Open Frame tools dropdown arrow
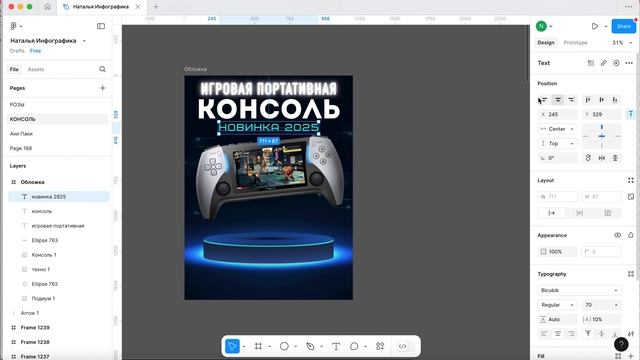The width and height of the screenshot is (640, 360). pos(269,347)
